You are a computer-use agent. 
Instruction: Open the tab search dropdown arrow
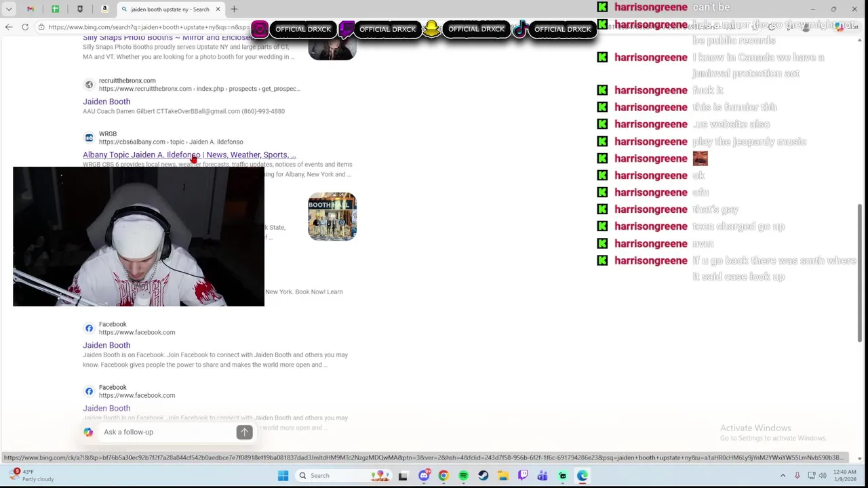click(9, 9)
